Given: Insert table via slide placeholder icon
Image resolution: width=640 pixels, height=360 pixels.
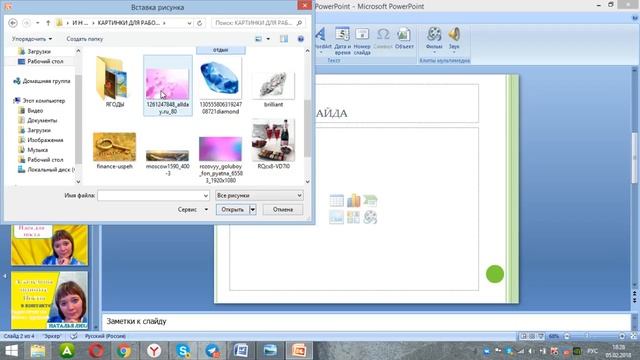Looking at the screenshot, I should coord(336,201).
